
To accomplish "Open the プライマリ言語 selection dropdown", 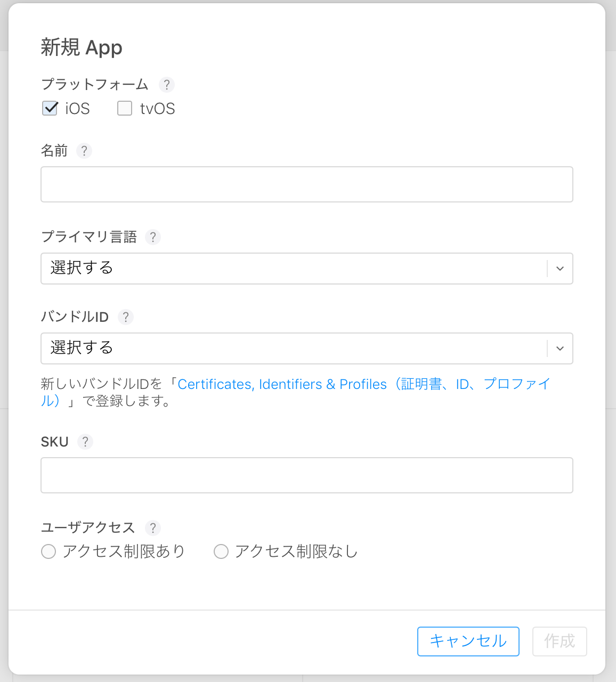I will (x=307, y=269).
